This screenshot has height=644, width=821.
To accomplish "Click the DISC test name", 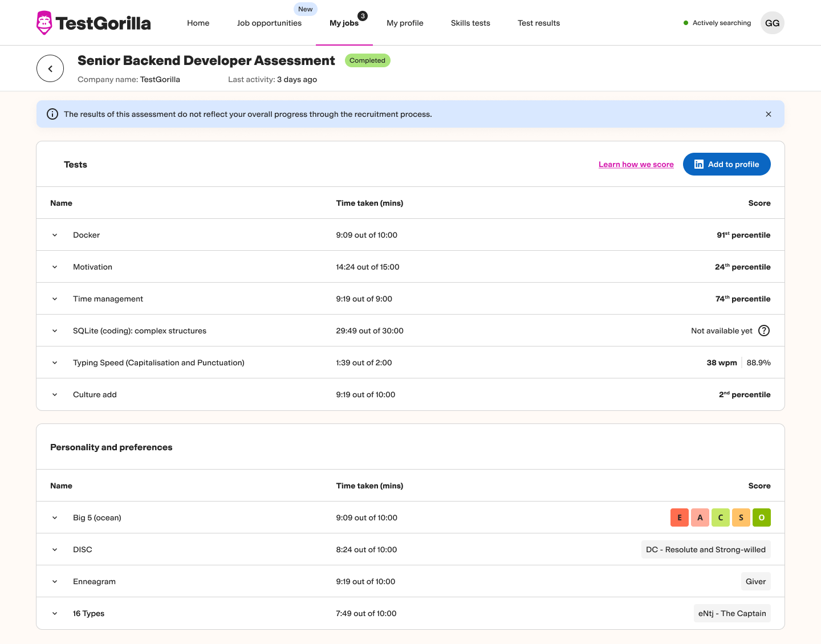I will pos(83,549).
